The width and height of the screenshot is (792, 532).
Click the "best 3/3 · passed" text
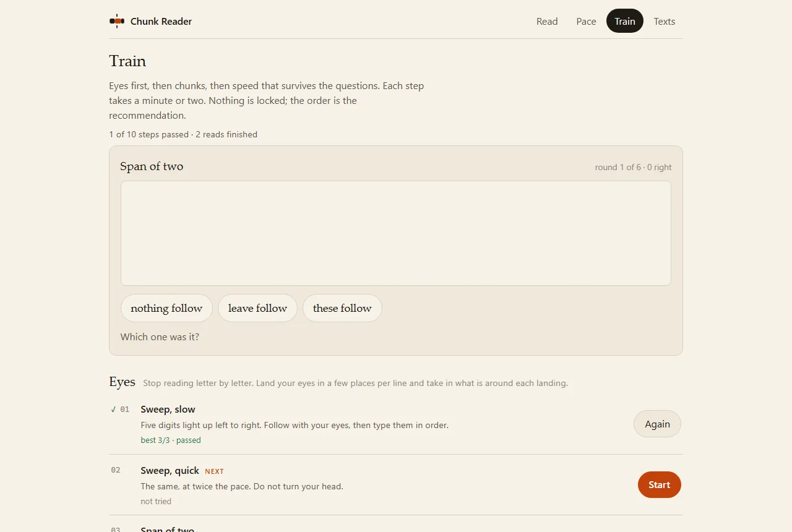(171, 440)
